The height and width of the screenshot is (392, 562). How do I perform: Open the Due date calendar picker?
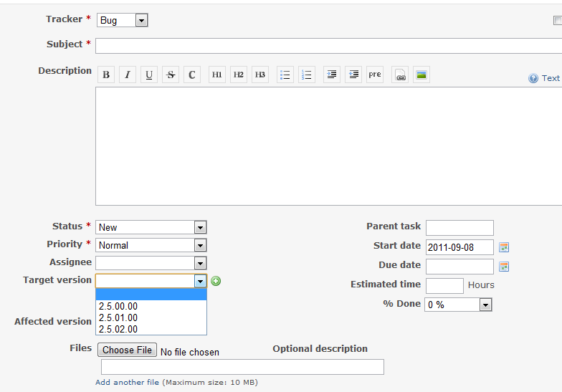pyautogui.click(x=504, y=267)
